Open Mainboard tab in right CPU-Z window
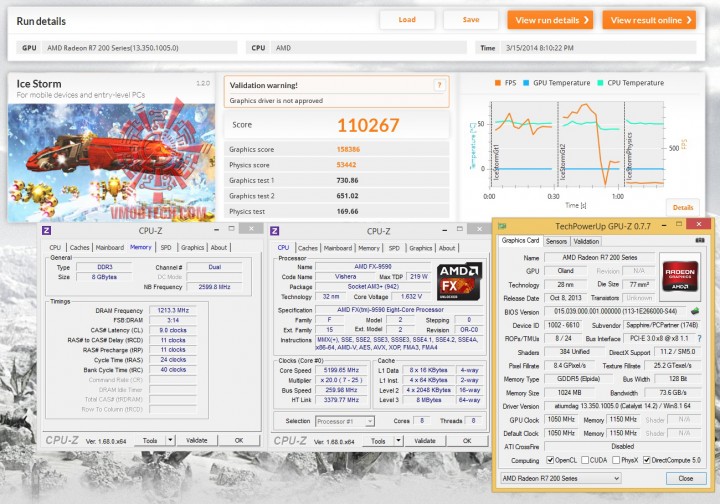720x504 pixels. (x=338, y=248)
